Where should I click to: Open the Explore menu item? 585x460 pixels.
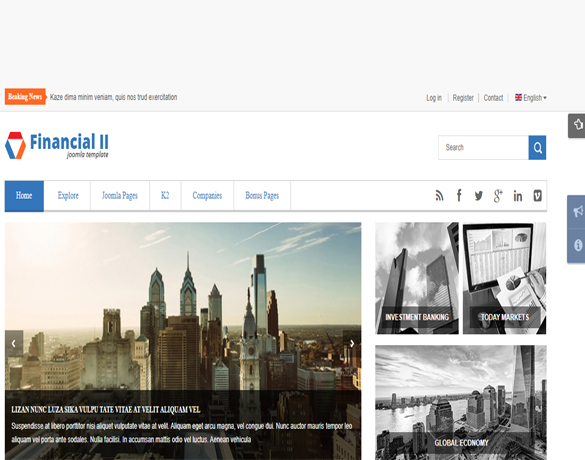[68, 196]
